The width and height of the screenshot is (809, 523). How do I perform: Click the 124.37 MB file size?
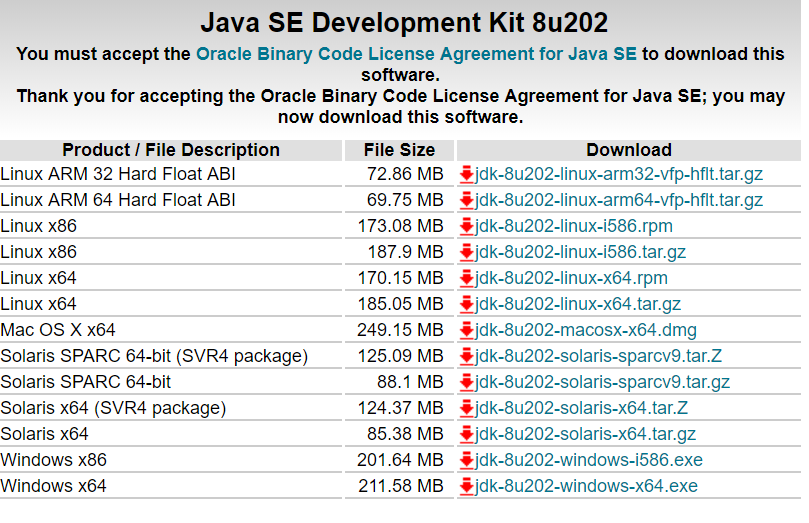pyautogui.click(x=400, y=408)
